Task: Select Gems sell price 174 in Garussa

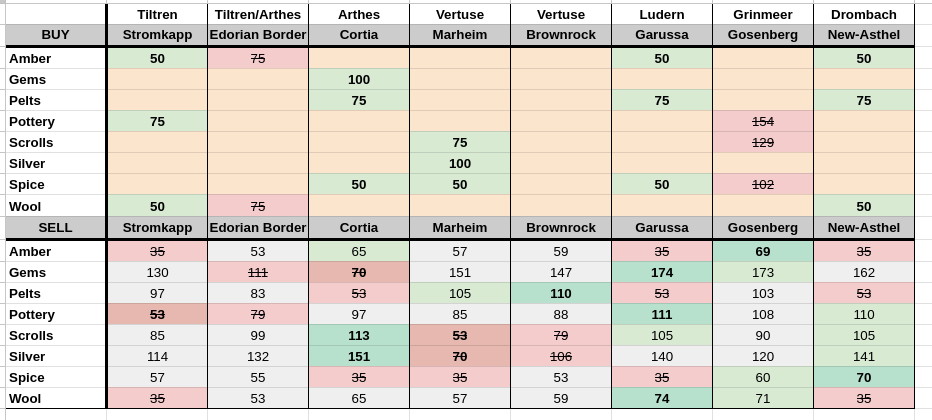Action: (x=661, y=272)
